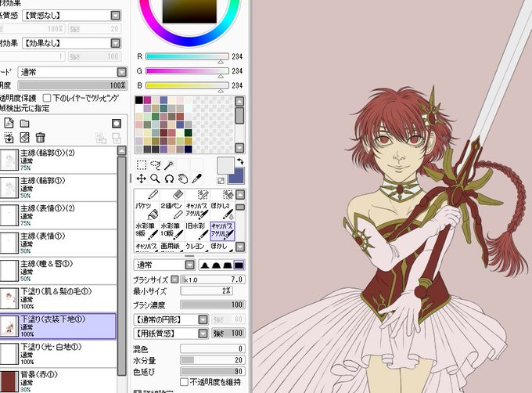Select the 主線(表情①) layer at 50%
The image size is (532, 393).
click(58, 243)
